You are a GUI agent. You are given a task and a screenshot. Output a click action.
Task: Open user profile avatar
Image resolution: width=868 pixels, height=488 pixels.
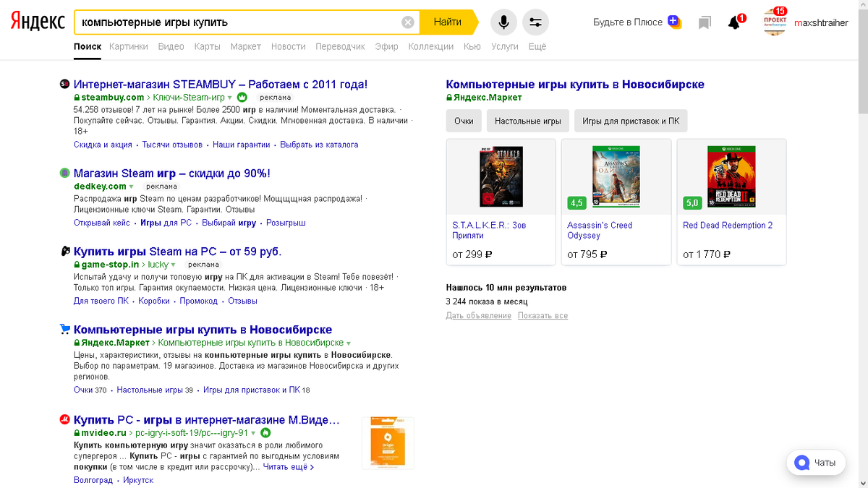tap(775, 22)
